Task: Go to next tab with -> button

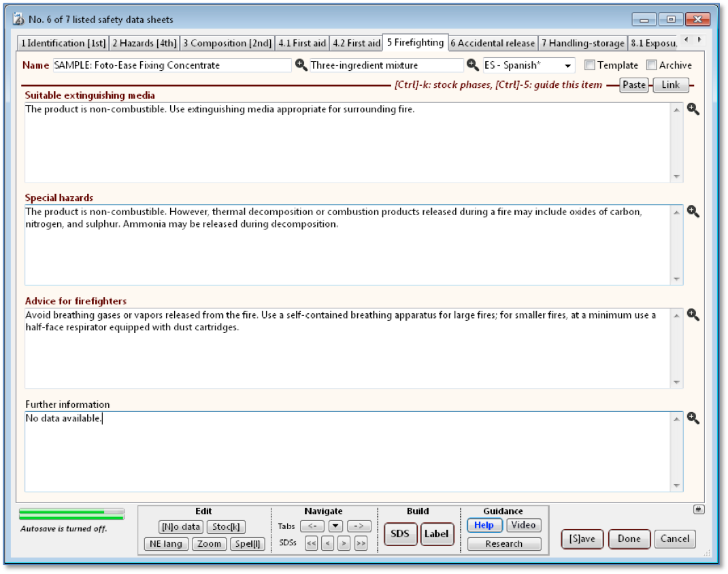Action: [359, 526]
